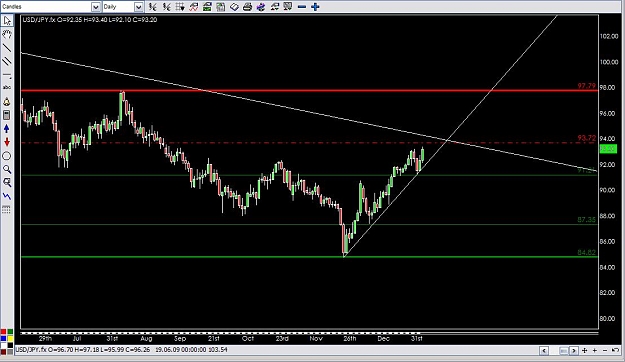Pick the red color swatch
Screen dimensions: 625x362
coord(3,332)
